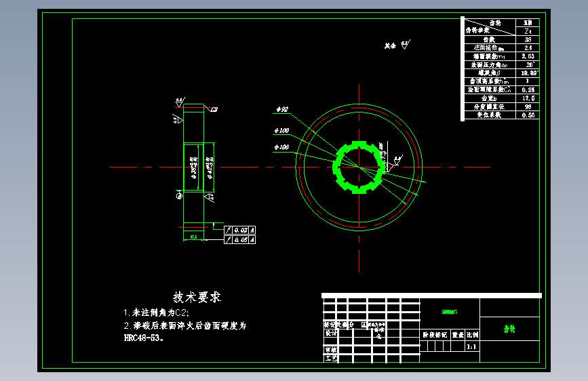Click the datum A circle marker on side view

[179, 195]
